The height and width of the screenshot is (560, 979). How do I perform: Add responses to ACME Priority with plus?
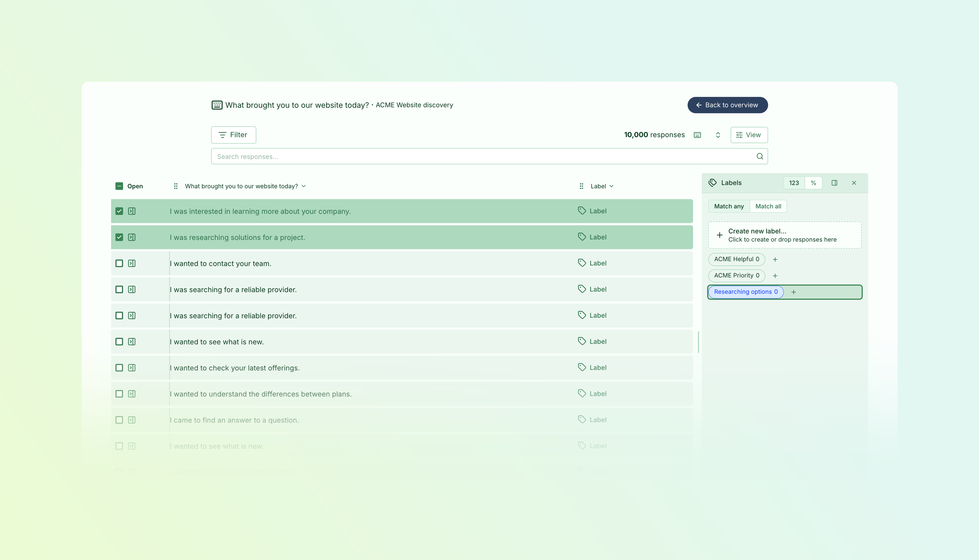coord(775,276)
